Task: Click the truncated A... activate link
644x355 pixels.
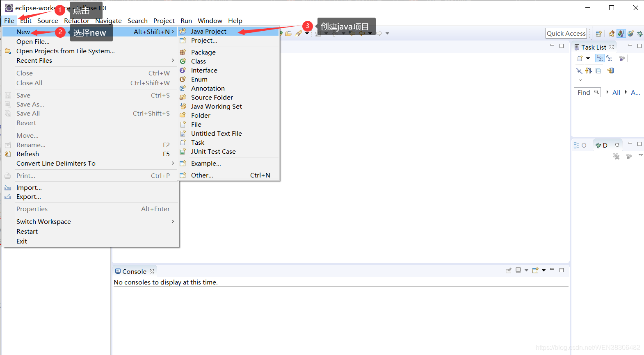Action: point(635,92)
